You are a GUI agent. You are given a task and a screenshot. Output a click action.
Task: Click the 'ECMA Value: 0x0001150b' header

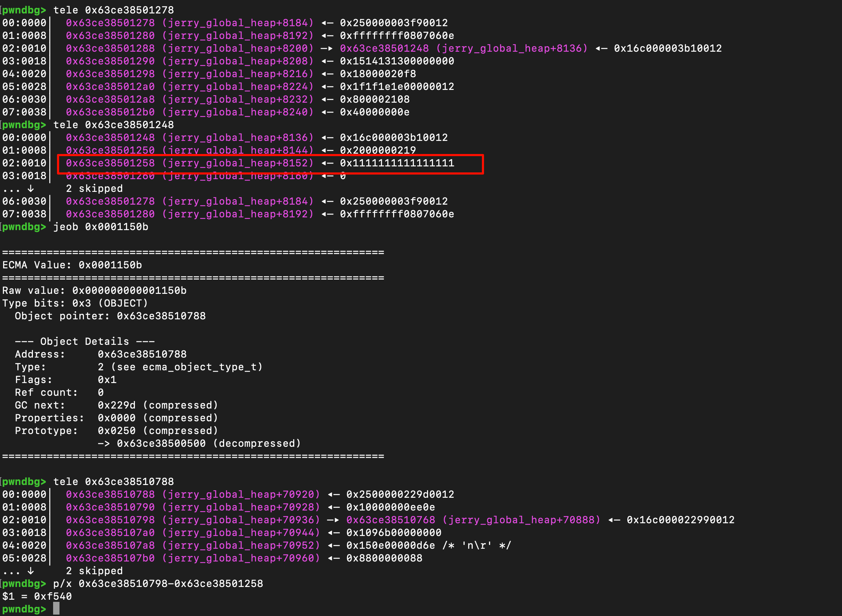[72, 265]
